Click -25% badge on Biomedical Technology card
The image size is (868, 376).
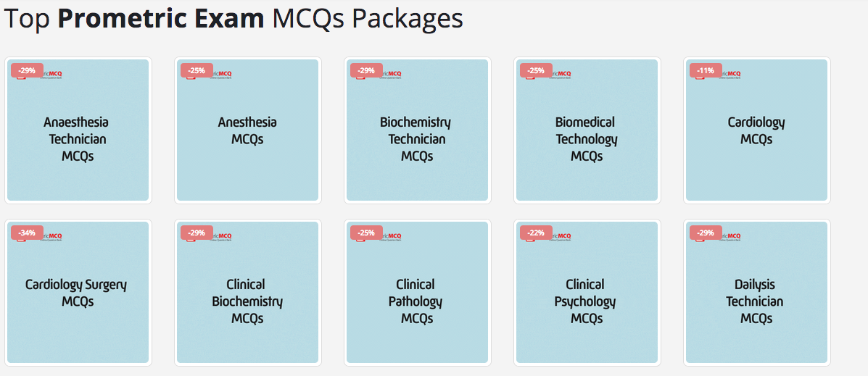[536, 70]
